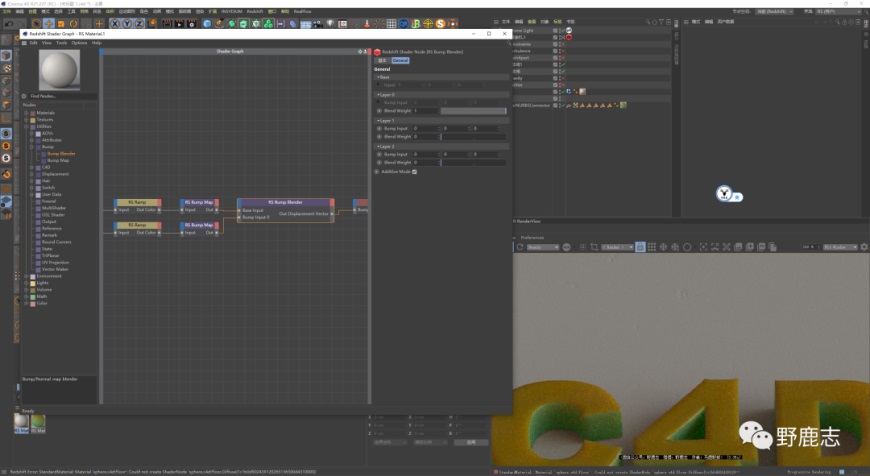Open Beauty dropdown in RenderView toolbar

point(543,247)
